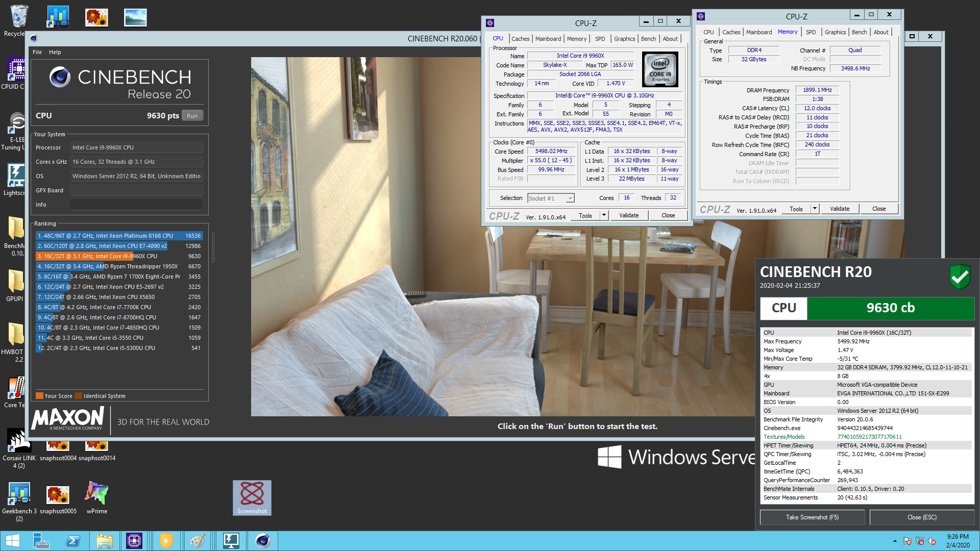This screenshot has height=551, width=980.
Task: Select ranking row AMD Ryzen 7 1700X Eight-Core
Action: click(x=119, y=277)
